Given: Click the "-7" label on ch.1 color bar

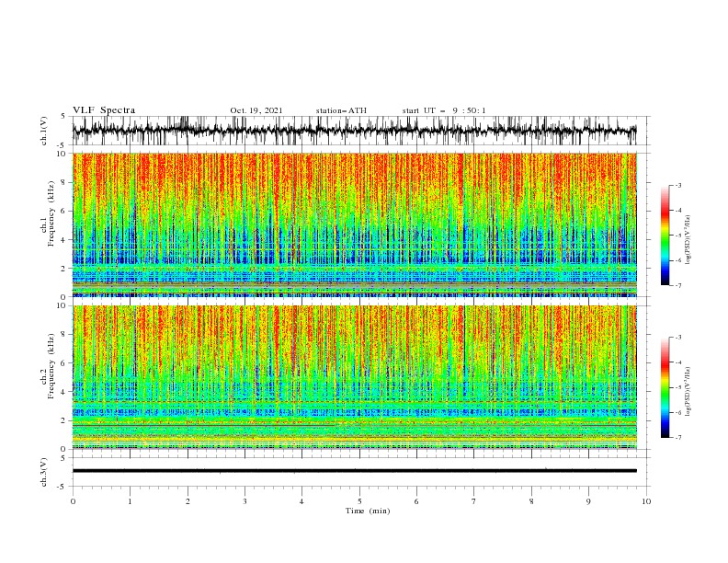Looking at the screenshot, I should pyautogui.click(x=678, y=285).
